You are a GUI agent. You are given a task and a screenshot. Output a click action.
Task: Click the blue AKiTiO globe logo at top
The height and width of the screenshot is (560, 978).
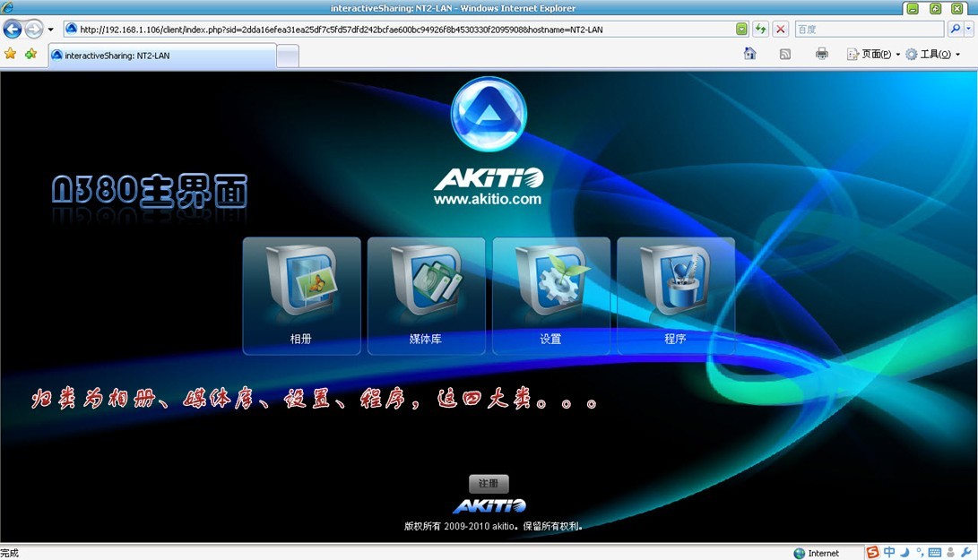[x=489, y=114]
